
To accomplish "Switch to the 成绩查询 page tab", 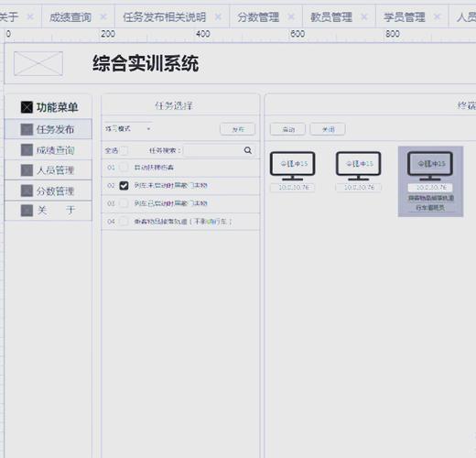I will pos(70,17).
